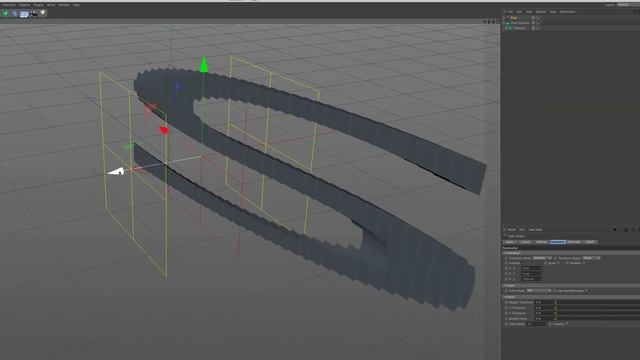Expand the second object row tree arrow

coord(504,23)
